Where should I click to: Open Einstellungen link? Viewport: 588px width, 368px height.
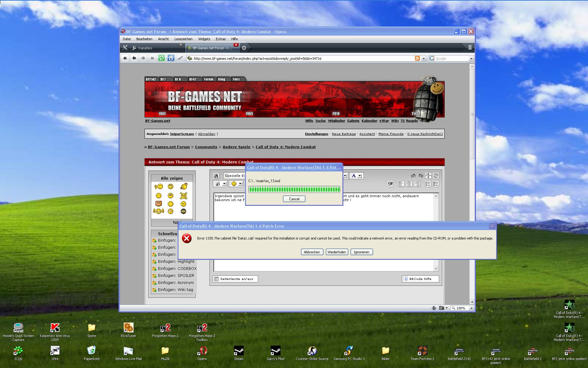click(316, 134)
